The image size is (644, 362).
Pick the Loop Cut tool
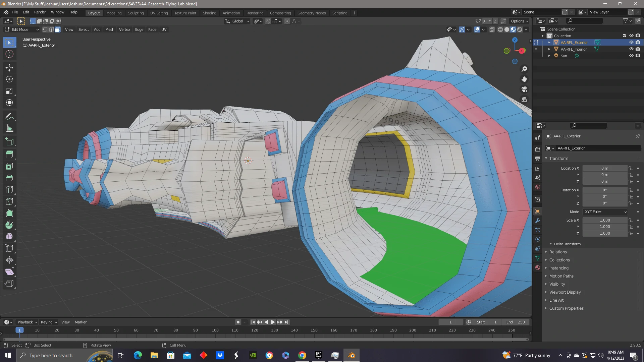click(x=9, y=190)
